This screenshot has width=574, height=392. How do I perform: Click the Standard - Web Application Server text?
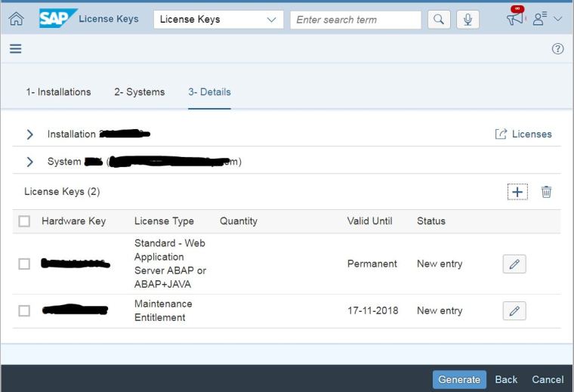coord(170,264)
